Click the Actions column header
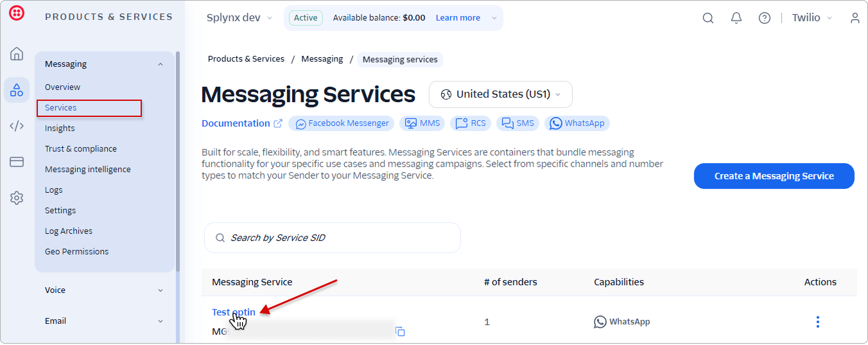868x345 pixels. pos(820,282)
